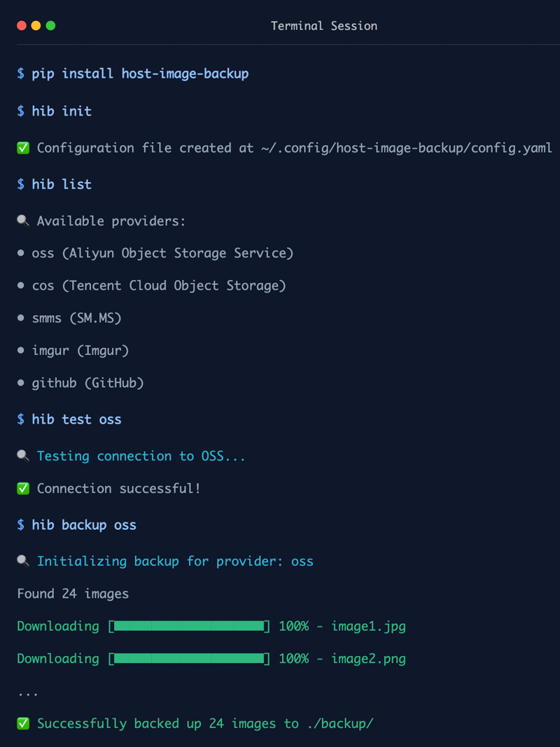Screen dimensions: 560x747
Task: Click the imgur provider list entry
Action: 80,350
